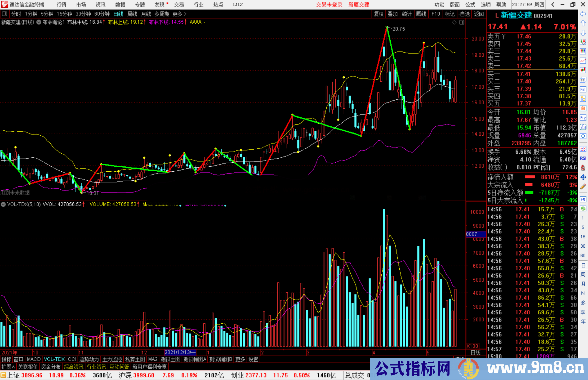The image size is (588, 380).
Task: Toggle the chart layout icon near 分时
Action: tap(5, 14)
